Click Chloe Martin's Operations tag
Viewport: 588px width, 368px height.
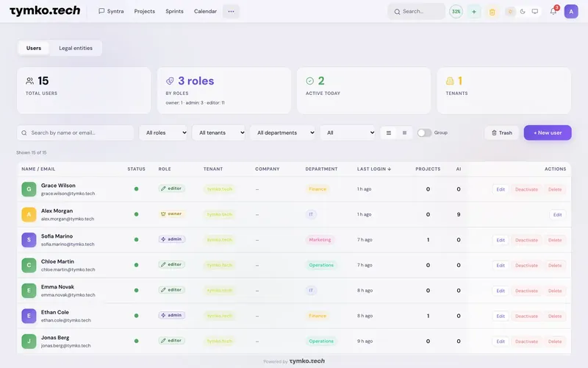coord(321,265)
